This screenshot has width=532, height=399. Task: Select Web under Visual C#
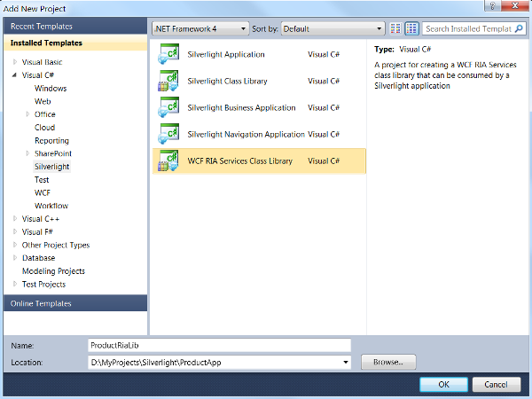coord(43,101)
